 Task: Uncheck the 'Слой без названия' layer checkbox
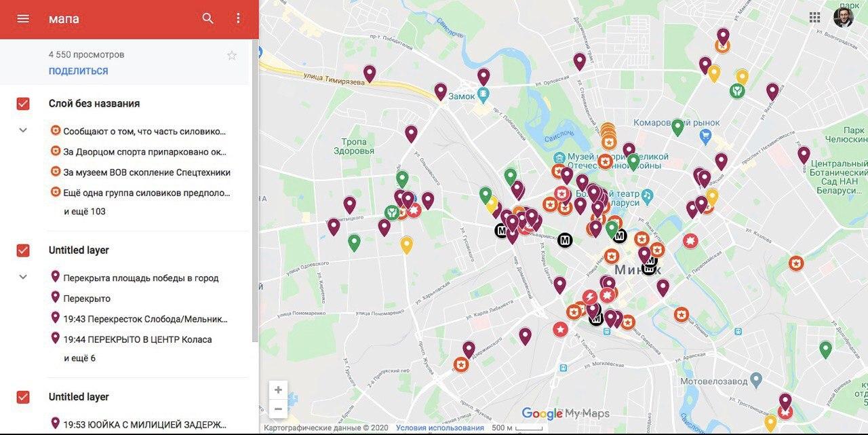[x=23, y=104]
